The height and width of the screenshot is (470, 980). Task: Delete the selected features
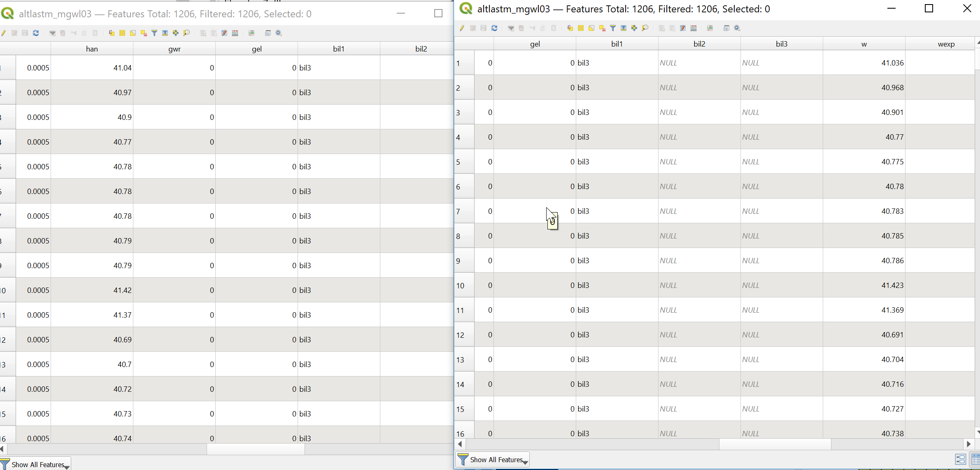tap(521, 28)
